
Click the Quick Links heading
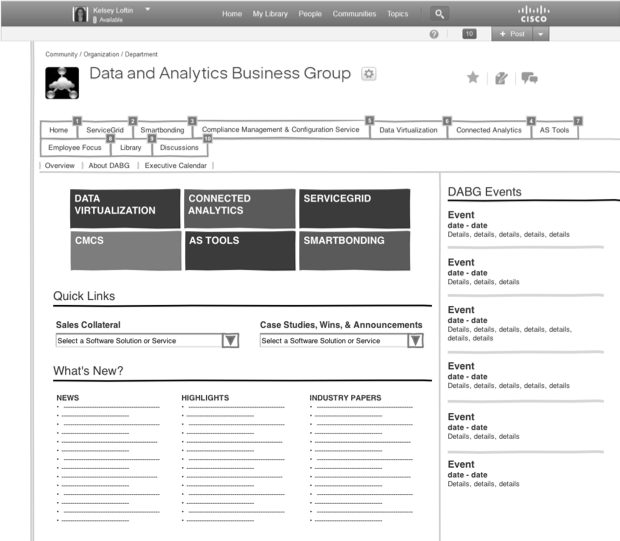tap(84, 296)
